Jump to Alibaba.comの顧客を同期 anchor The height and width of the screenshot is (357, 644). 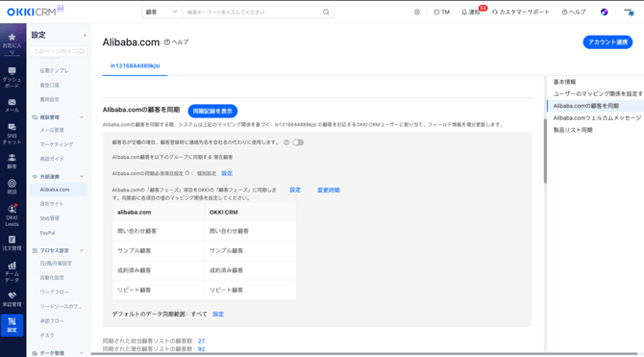[585, 106]
